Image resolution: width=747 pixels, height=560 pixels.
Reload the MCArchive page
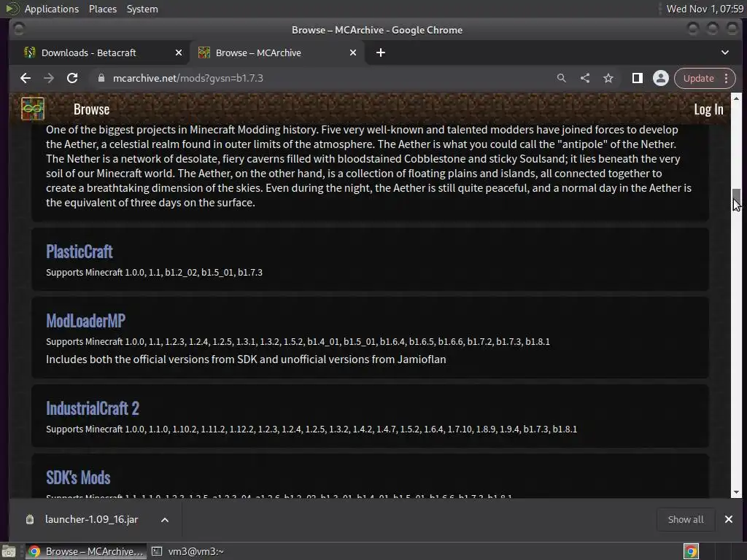pos(72,78)
